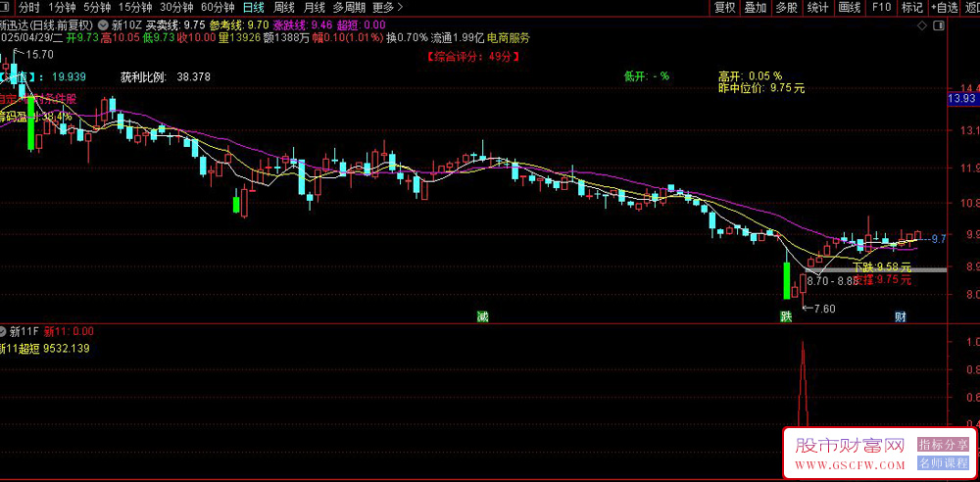Click the 电商服务 sector link

[508, 37]
